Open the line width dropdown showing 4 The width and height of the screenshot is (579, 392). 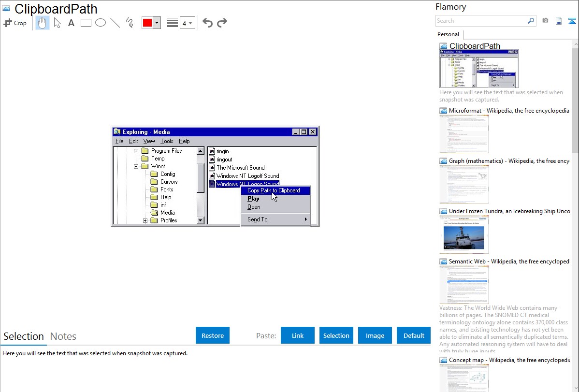pyautogui.click(x=188, y=23)
